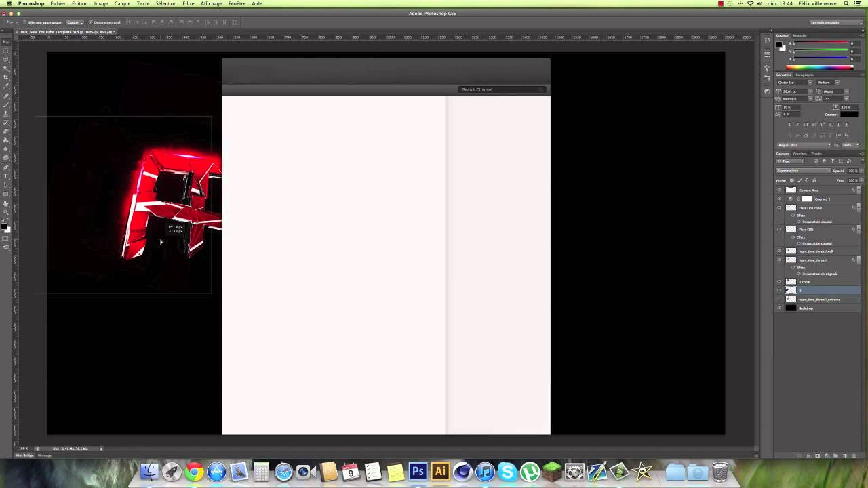This screenshot has width=868, height=488.
Task: Select the Backdrop layer name
Action: (806, 308)
